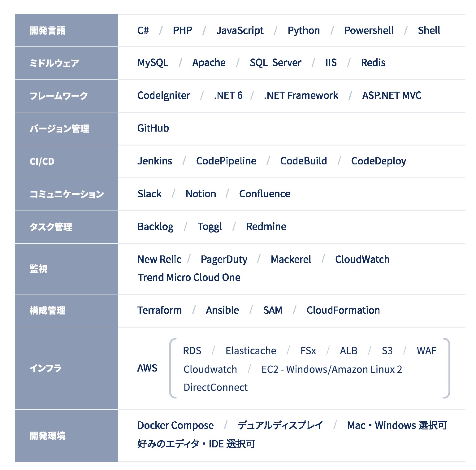Click CloudWatch in the monitoring row
The height and width of the screenshot is (470, 476).
pyautogui.click(x=362, y=259)
